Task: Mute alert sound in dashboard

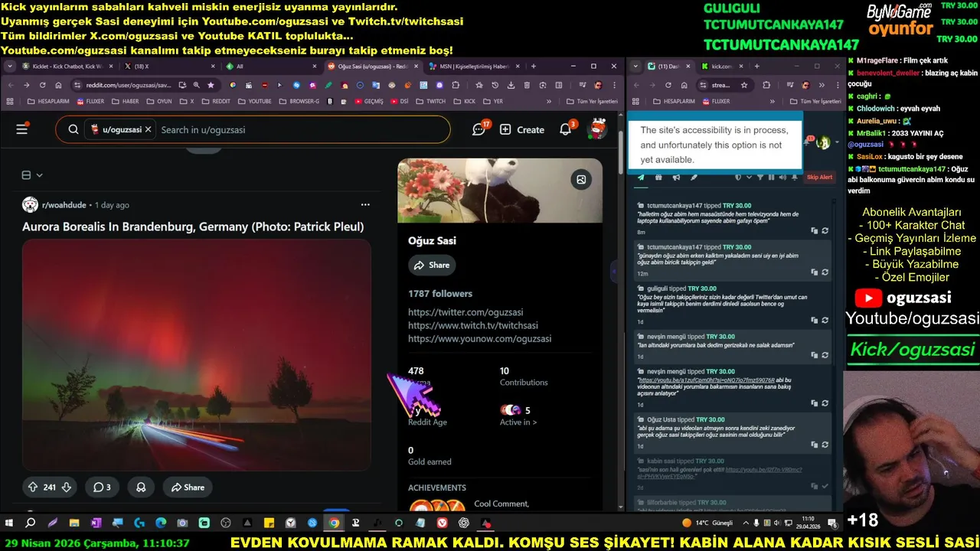Action: [x=782, y=177]
